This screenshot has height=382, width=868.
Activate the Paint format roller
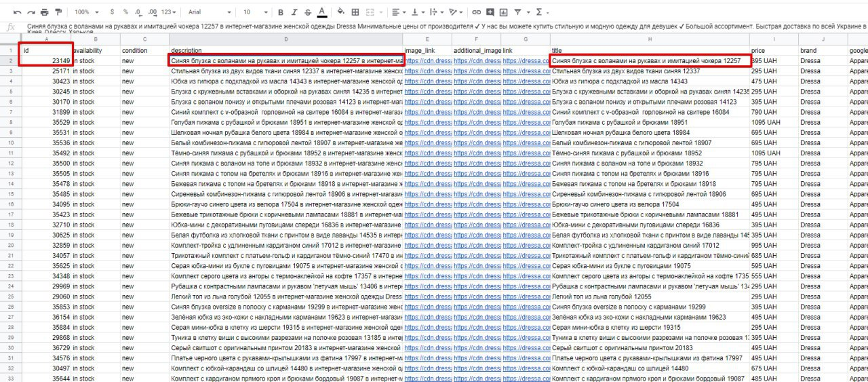click(x=58, y=12)
